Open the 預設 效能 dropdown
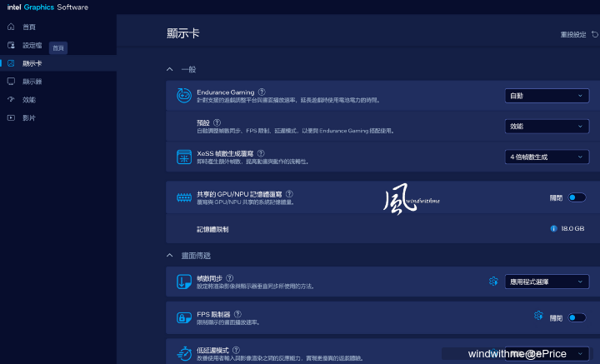 pos(547,126)
